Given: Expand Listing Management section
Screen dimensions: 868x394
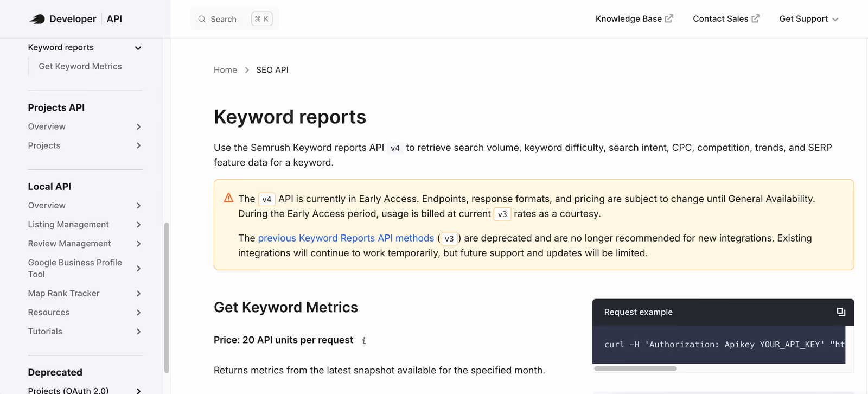Looking at the screenshot, I should pyautogui.click(x=138, y=225).
